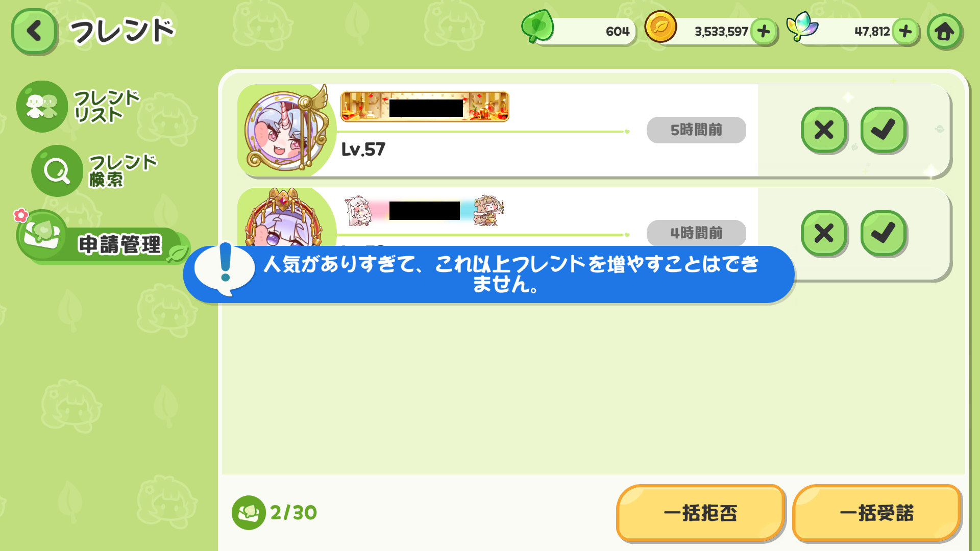Click 一括受諾 to accept all requests
Viewport: 980px width, 551px height.
point(876,513)
